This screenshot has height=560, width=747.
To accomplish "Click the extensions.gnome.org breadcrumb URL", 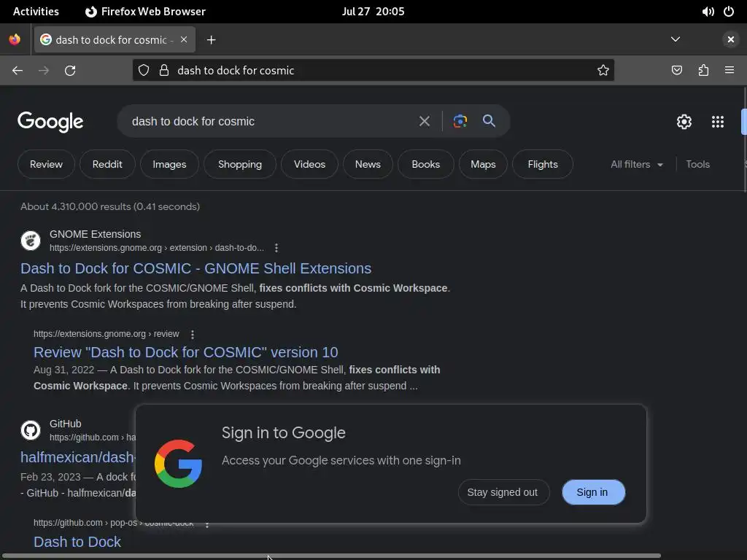I will click(157, 248).
